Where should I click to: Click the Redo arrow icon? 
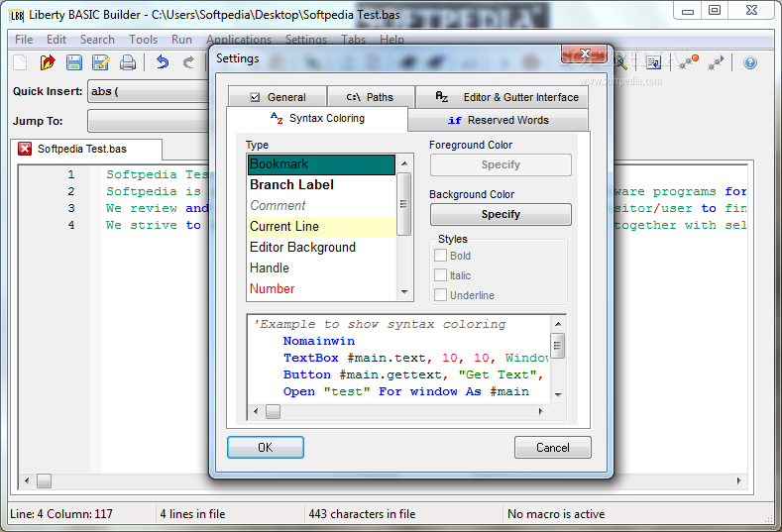(x=188, y=62)
